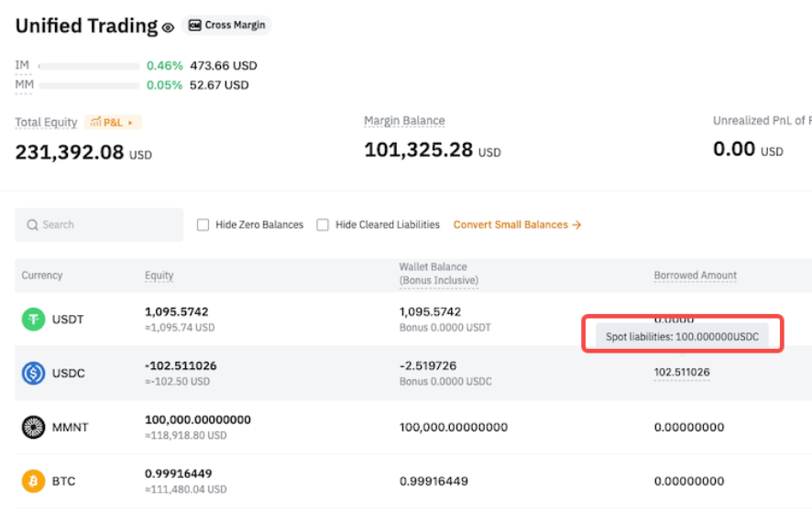This screenshot has width=812, height=522.
Task: Click the Bitcoin BTC icon
Action: point(34,481)
